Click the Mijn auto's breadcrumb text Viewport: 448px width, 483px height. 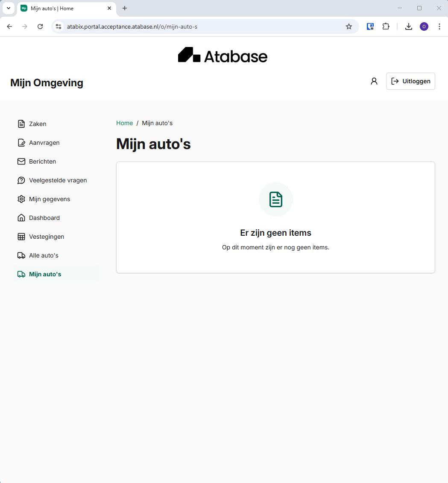click(157, 123)
